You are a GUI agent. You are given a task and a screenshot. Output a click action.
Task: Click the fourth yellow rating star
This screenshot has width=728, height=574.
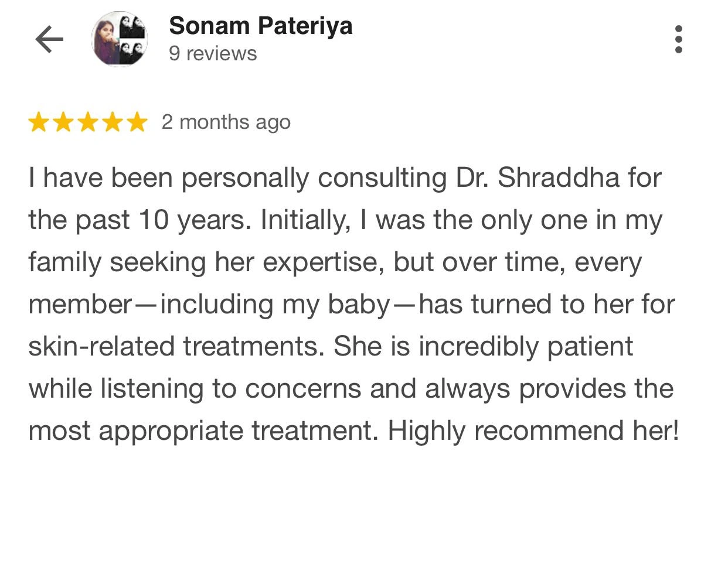113,122
